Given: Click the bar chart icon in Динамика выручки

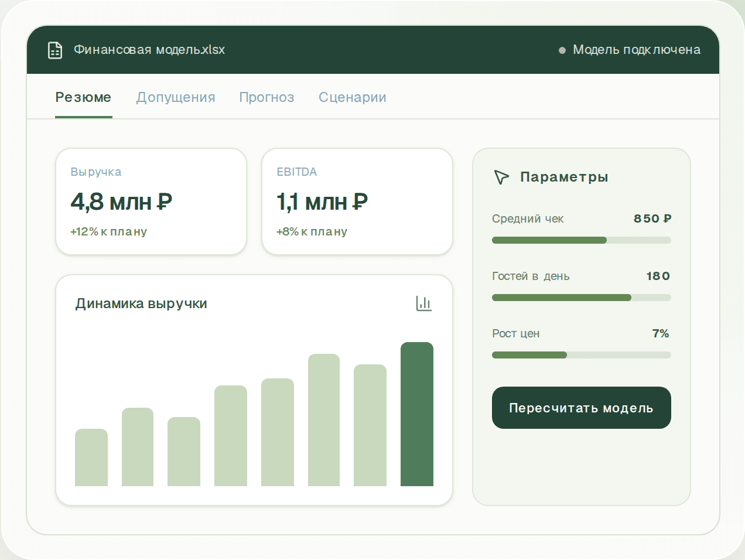Looking at the screenshot, I should click(x=423, y=303).
